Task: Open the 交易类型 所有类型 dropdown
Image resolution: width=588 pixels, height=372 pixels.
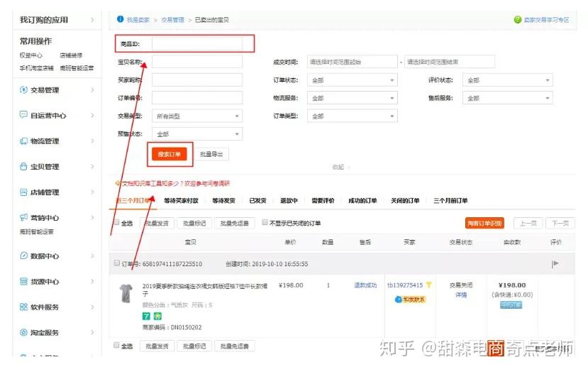Action: tap(197, 116)
